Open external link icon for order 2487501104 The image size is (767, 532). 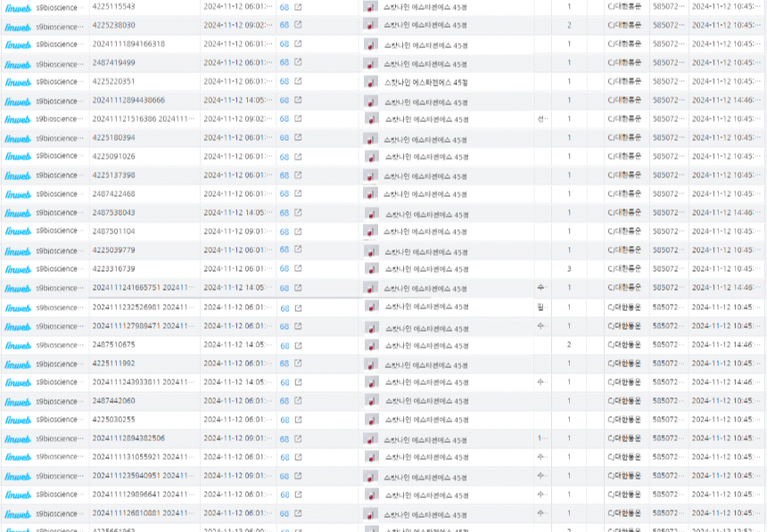tap(298, 232)
